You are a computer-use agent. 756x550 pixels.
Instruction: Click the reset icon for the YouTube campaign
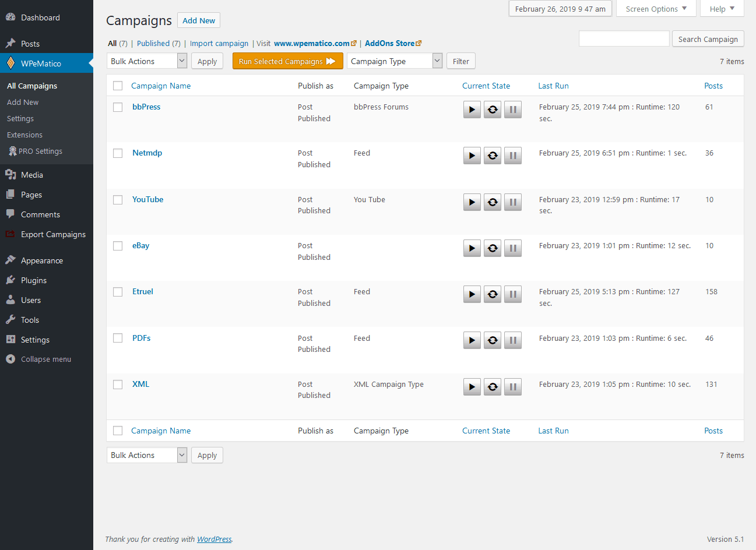coord(492,202)
